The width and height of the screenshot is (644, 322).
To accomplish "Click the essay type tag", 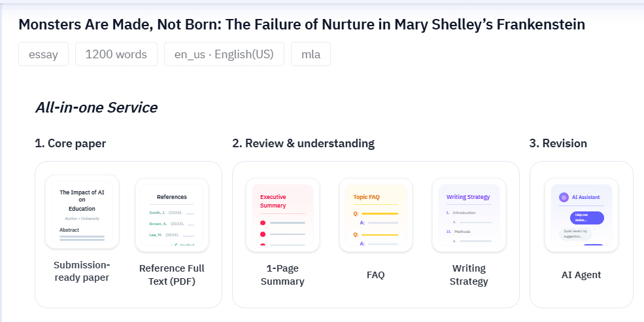I will (43, 54).
